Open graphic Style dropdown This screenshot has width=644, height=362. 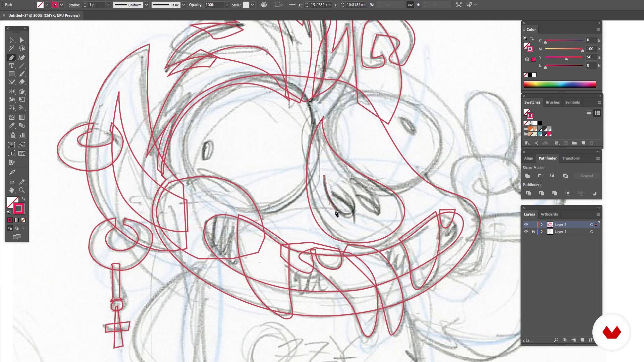coord(252,5)
